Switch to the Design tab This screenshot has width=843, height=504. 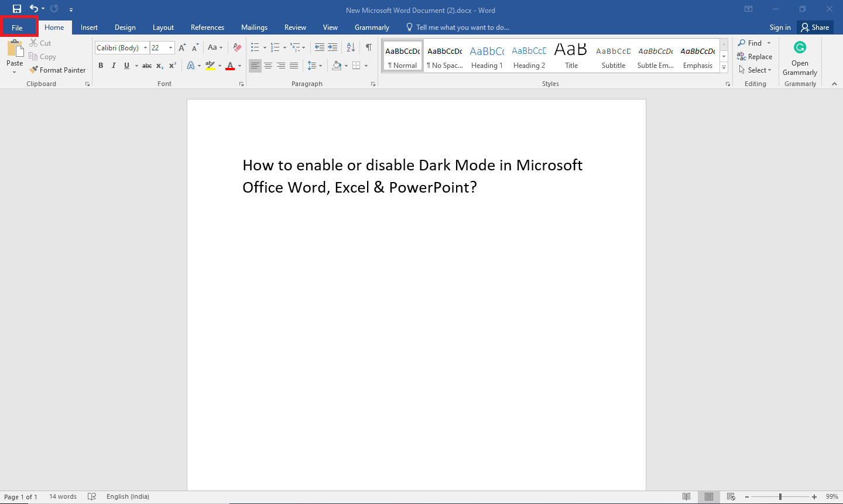coord(125,28)
